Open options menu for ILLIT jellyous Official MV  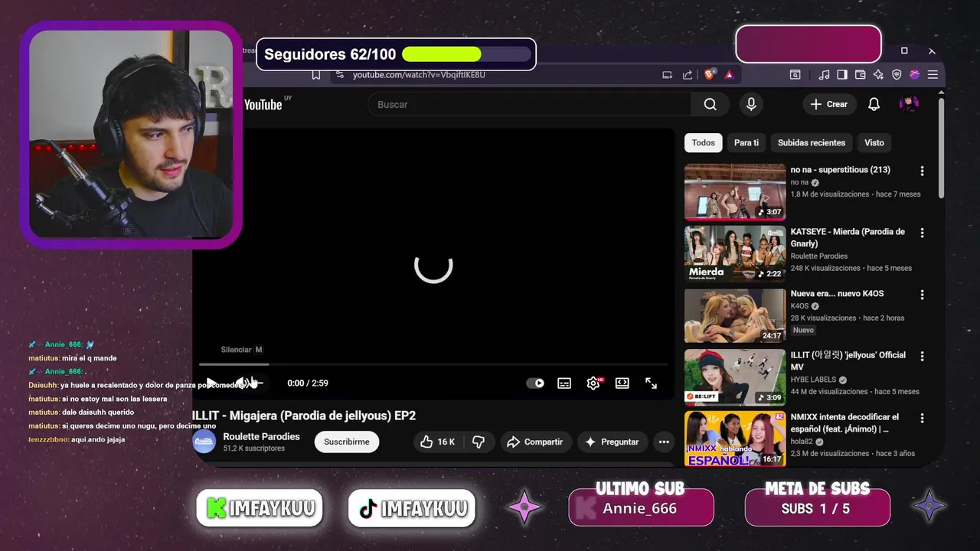click(x=922, y=357)
